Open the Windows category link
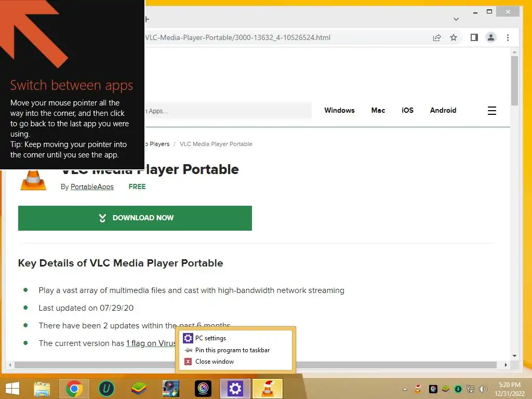Screen dimensions: 532x399 (339, 110)
